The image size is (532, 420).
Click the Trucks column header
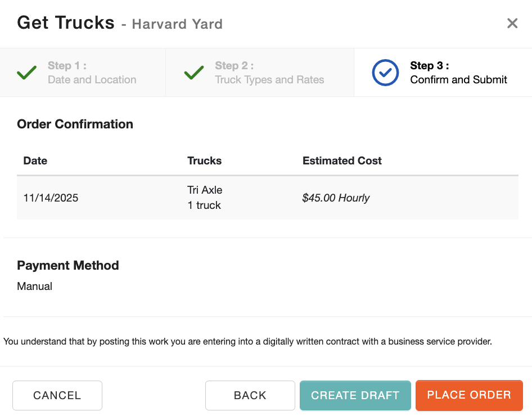[204, 160]
